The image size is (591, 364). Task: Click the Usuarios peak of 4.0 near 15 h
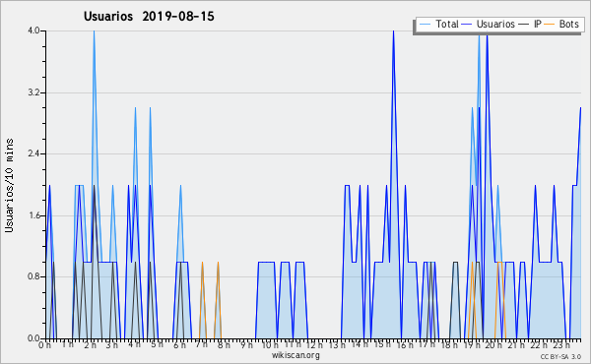393,31
